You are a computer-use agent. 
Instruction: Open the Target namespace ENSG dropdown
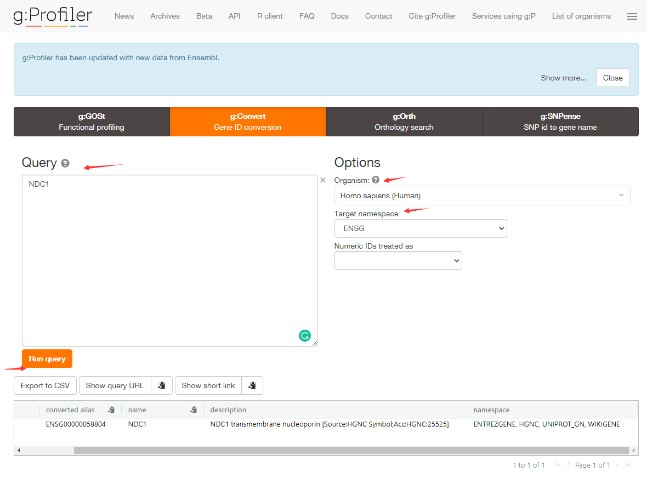pos(420,228)
